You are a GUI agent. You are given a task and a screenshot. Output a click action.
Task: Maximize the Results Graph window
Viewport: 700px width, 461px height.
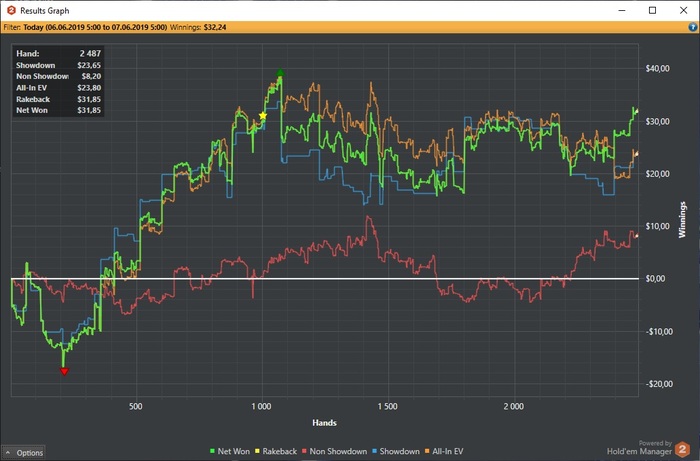coord(652,10)
